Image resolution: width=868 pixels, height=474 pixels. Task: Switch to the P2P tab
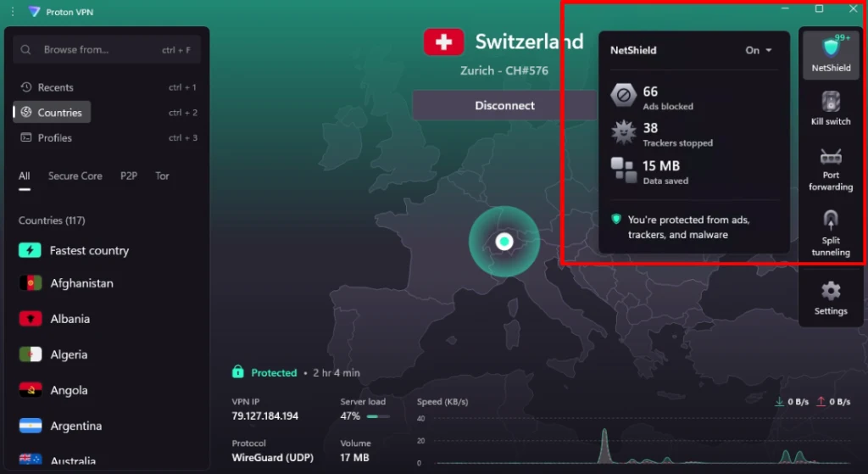pyautogui.click(x=129, y=176)
